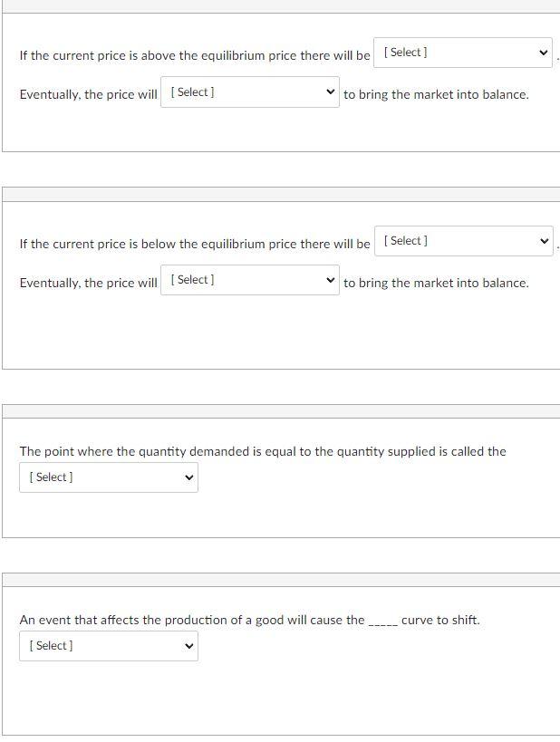Screen dimensions: 560x742
Task: Expand the 'Eventually, the price will' dropdown in the second question
Action: [247, 279]
